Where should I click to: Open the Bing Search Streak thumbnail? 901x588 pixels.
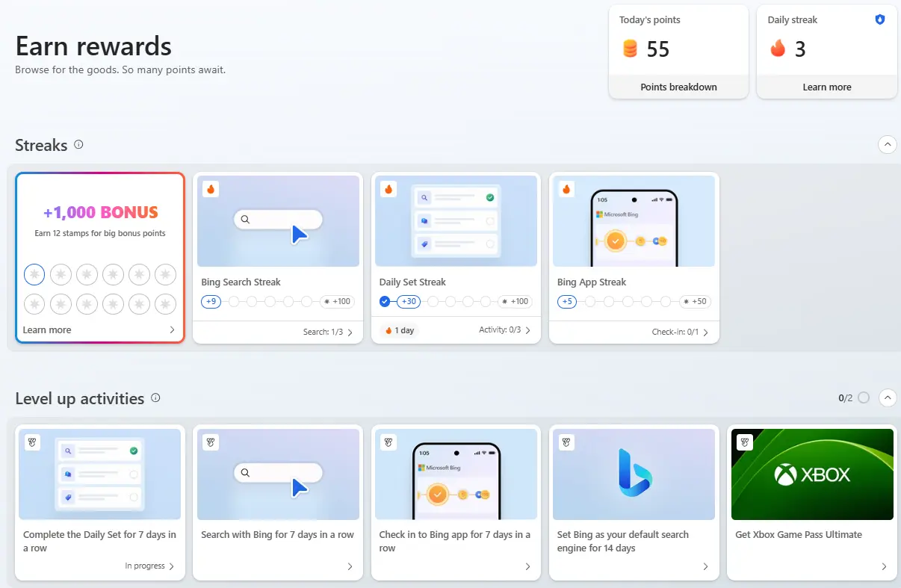pos(278,221)
